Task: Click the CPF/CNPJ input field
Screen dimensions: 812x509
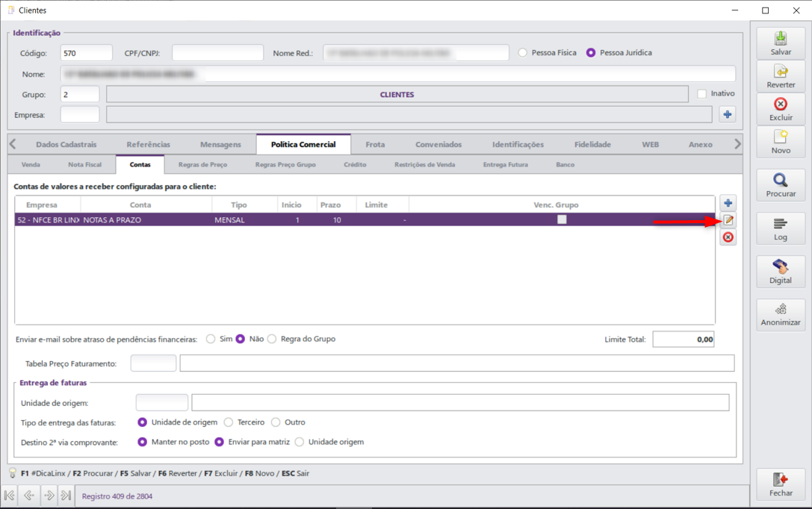Action: tap(217, 53)
